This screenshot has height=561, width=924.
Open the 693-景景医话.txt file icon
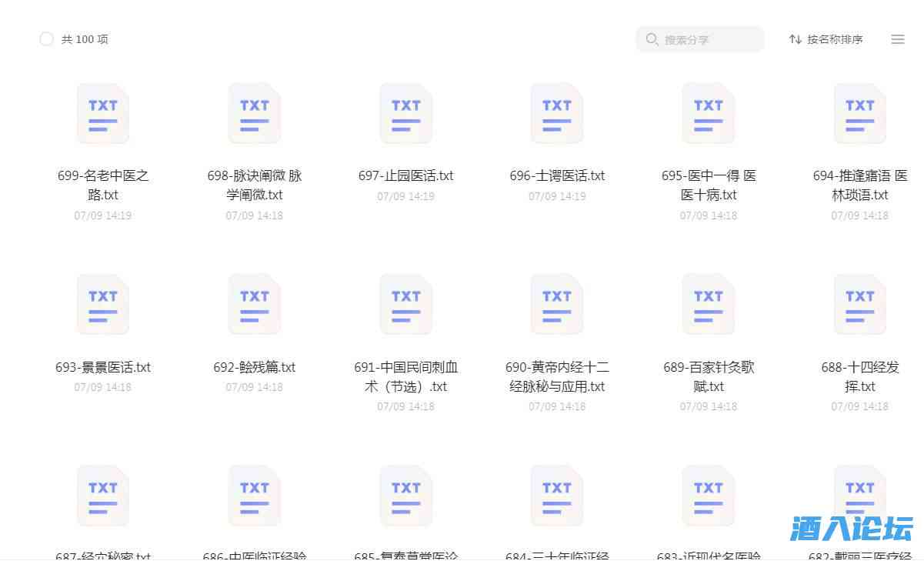(x=102, y=303)
